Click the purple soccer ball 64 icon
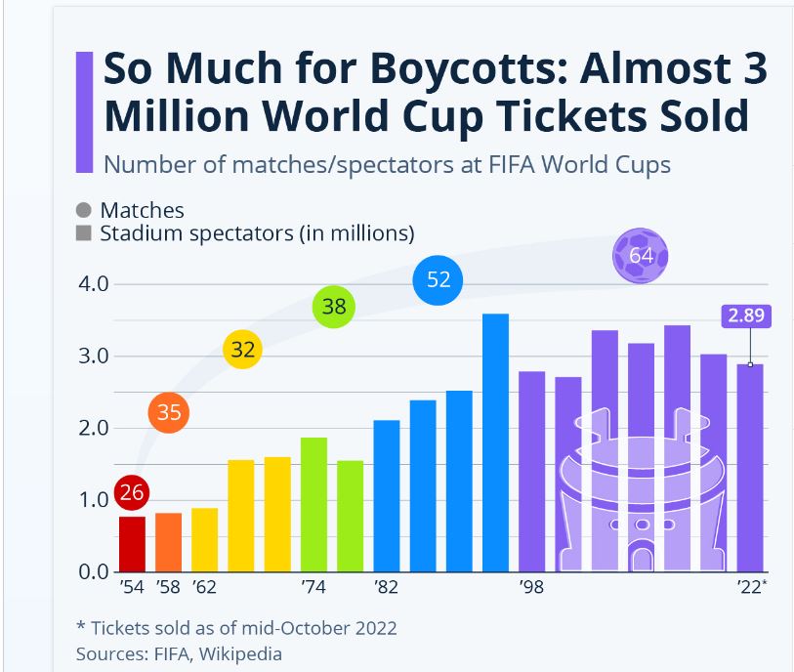Screen dimensions: 794x672 tap(641, 256)
